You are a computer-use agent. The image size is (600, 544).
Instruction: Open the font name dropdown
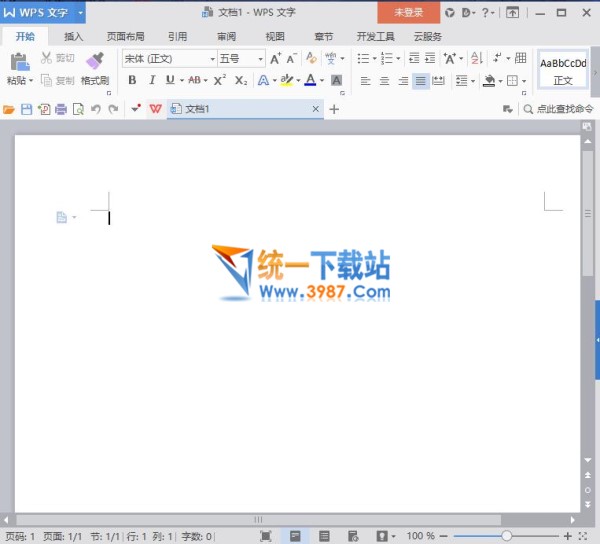tap(212, 59)
